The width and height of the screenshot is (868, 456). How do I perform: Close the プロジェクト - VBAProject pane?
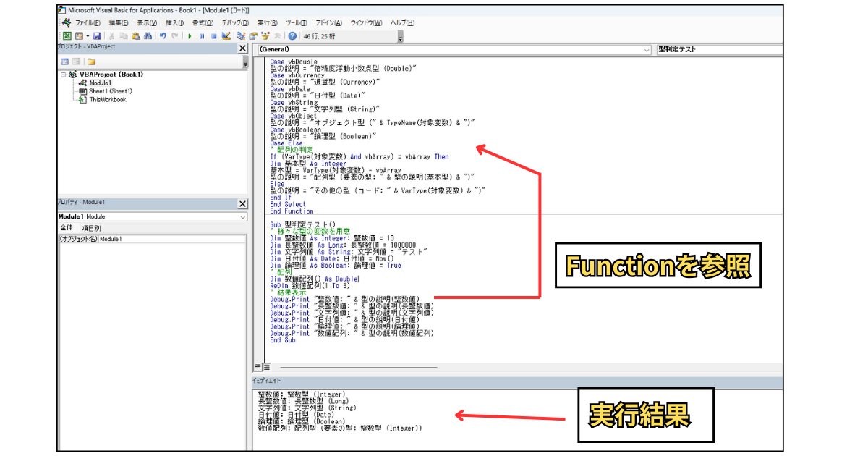(x=243, y=48)
